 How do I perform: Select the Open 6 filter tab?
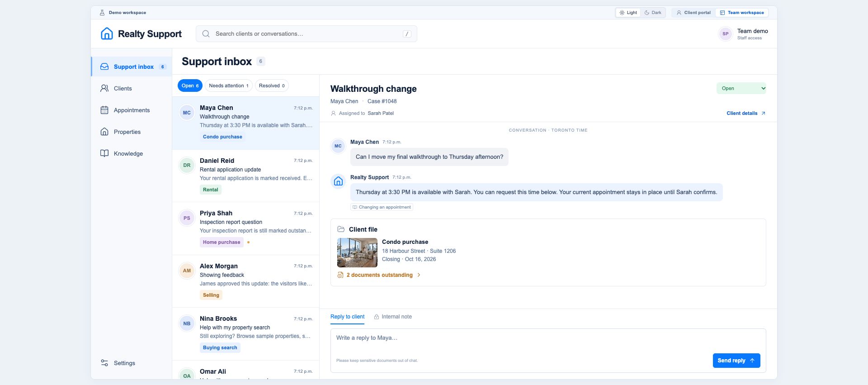click(190, 86)
